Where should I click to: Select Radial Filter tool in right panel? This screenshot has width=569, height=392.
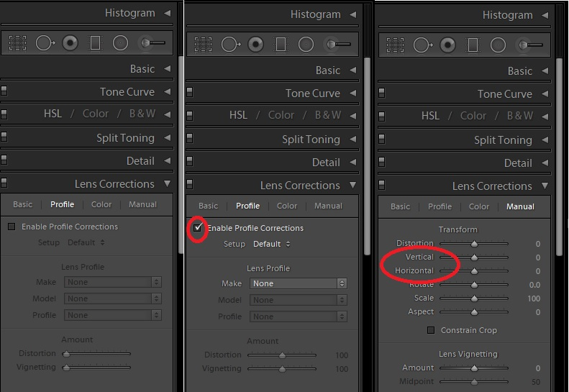[x=498, y=45]
